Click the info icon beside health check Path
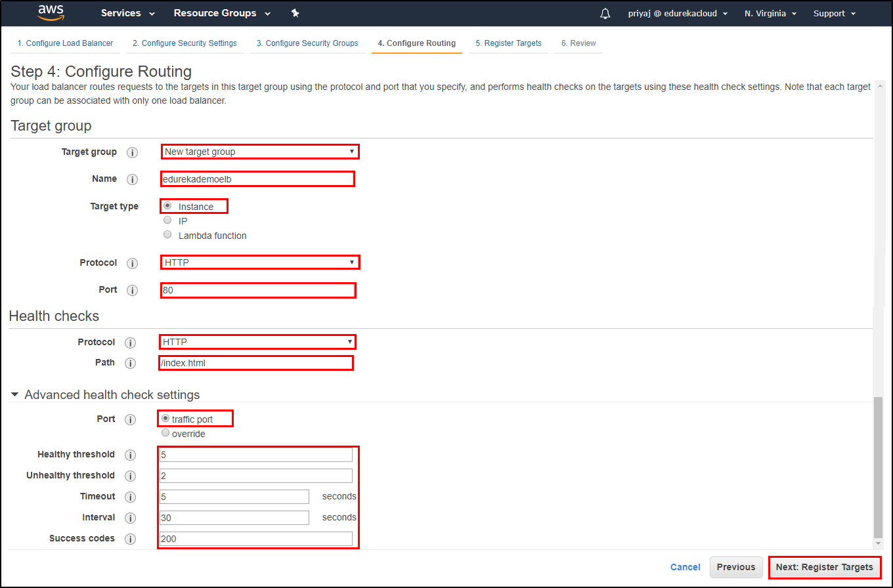 tap(130, 363)
